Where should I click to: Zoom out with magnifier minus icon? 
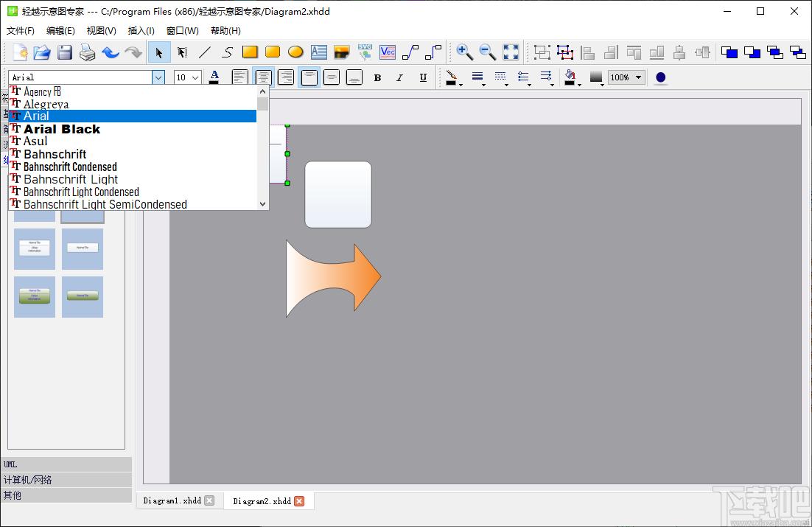click(487, 52)
